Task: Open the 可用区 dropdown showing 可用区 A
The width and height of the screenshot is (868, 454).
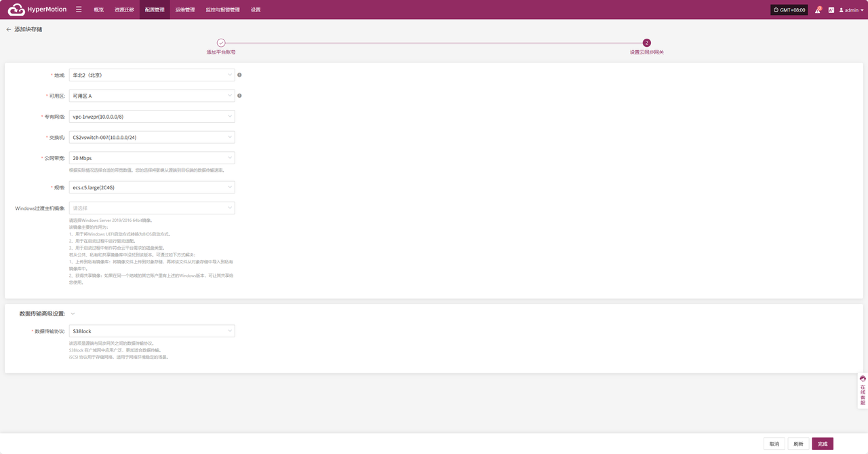Action: 152,96
